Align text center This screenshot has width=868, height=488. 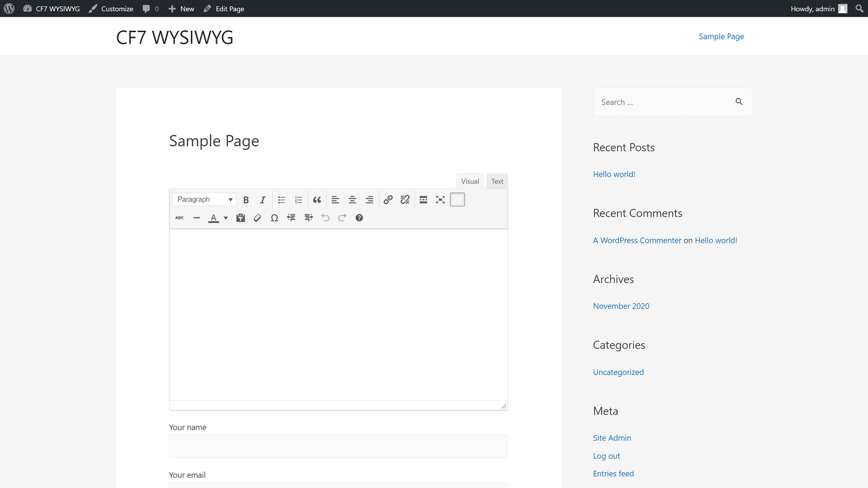(352, 199)
